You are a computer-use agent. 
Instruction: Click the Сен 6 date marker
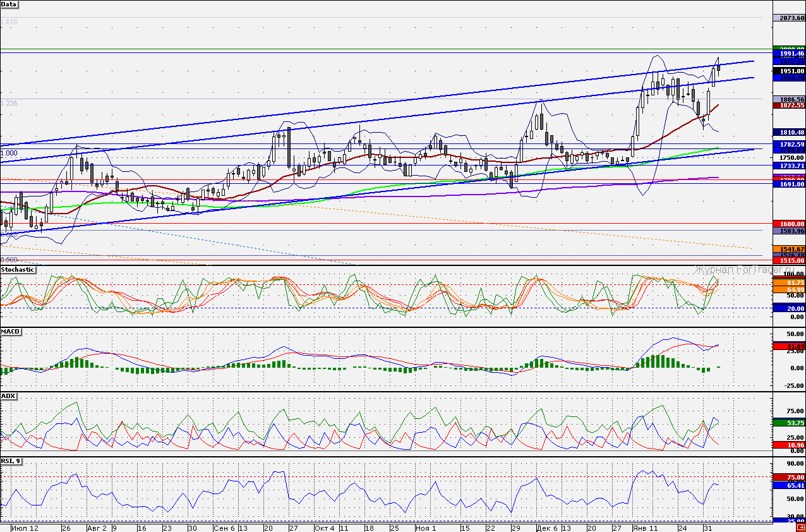coord(224,528)
